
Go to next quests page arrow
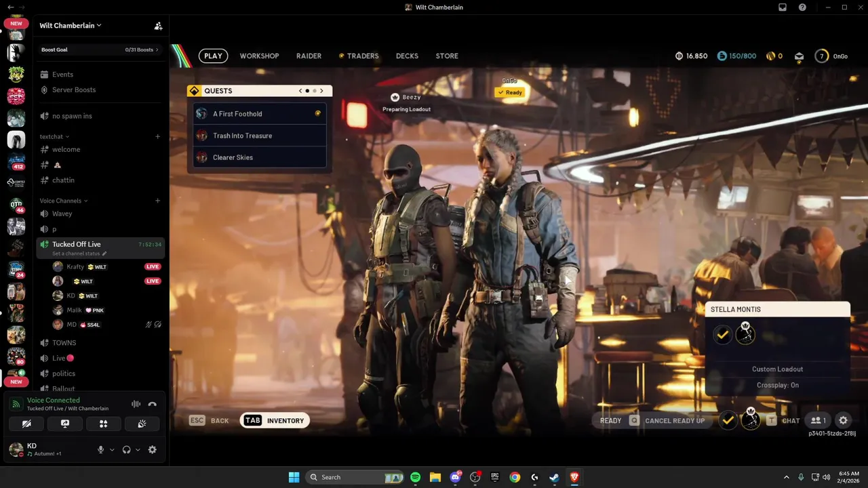pos(321,91)
